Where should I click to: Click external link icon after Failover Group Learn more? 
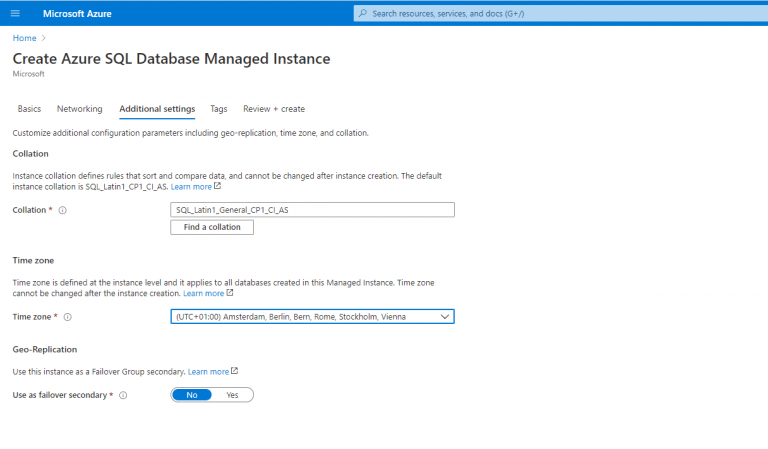click(235, 371)
